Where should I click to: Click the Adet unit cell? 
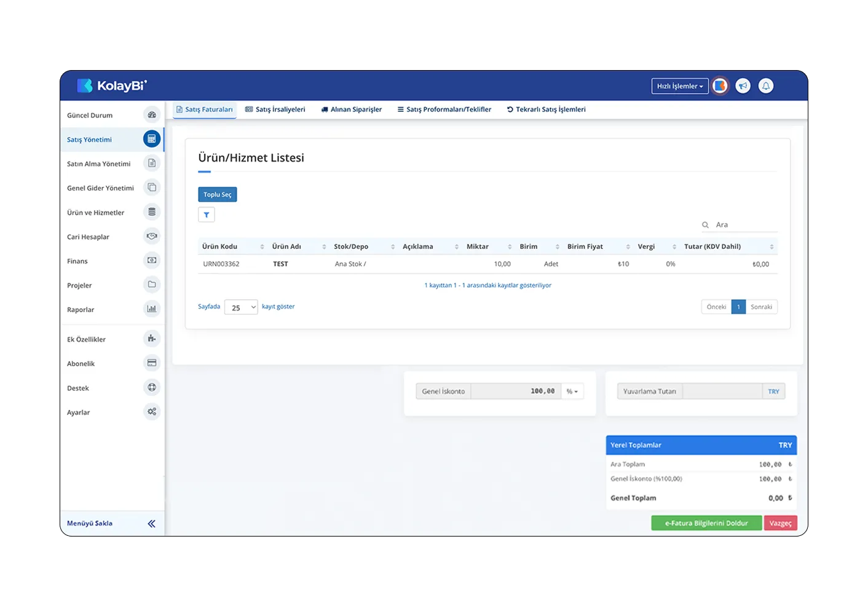551,264
